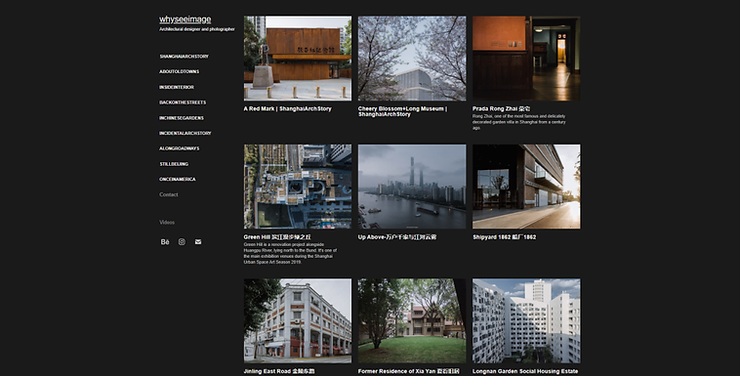Open Cherry Blossom Long Museum thumbnail
The height and width of the screenshot is (376, 740).
(412, 58)
